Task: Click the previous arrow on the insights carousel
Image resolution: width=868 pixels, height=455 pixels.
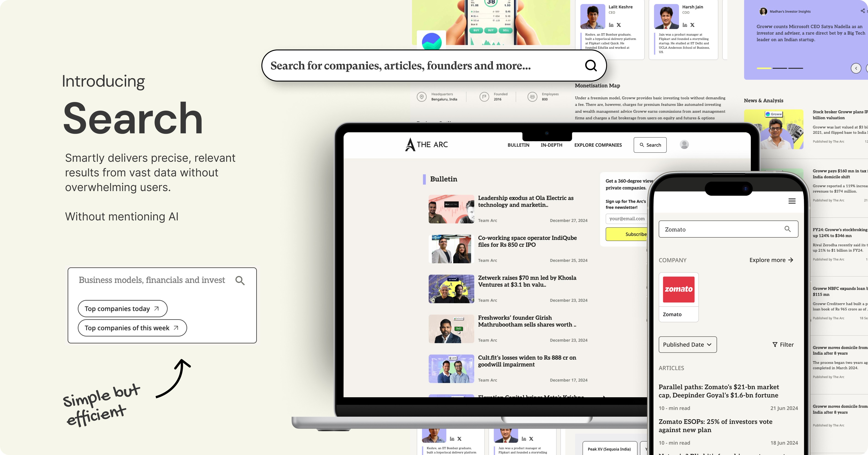Action: (856, 68)
